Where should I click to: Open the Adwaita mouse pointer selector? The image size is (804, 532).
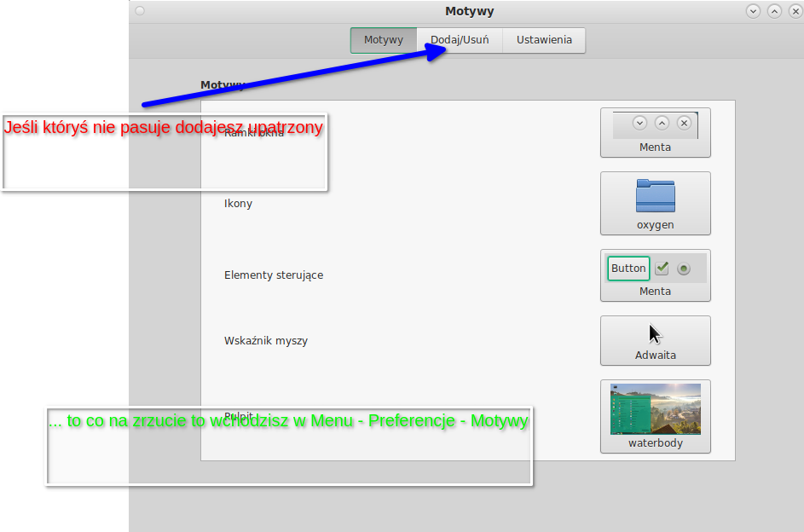(x=656, y=341)
